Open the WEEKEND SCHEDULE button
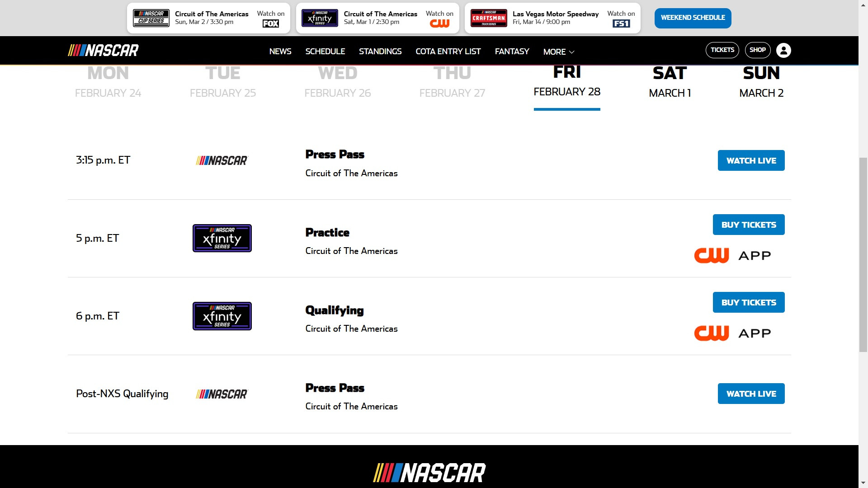 [x=693, y=18]
